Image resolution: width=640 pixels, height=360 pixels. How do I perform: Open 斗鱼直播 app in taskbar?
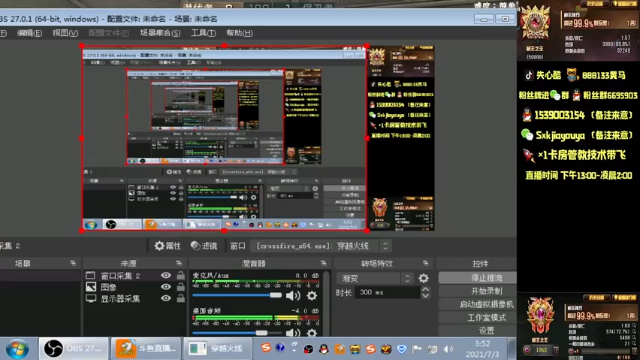coord(146,349)
